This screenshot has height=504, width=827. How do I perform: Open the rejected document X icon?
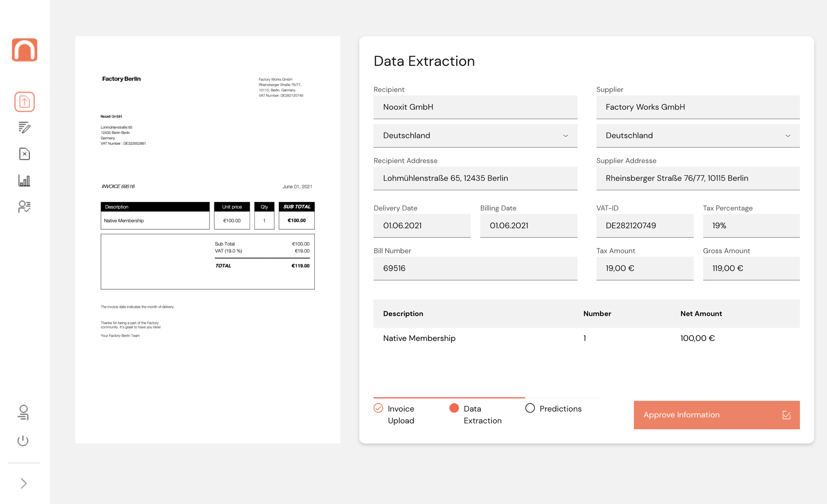[x=25, y=154]
